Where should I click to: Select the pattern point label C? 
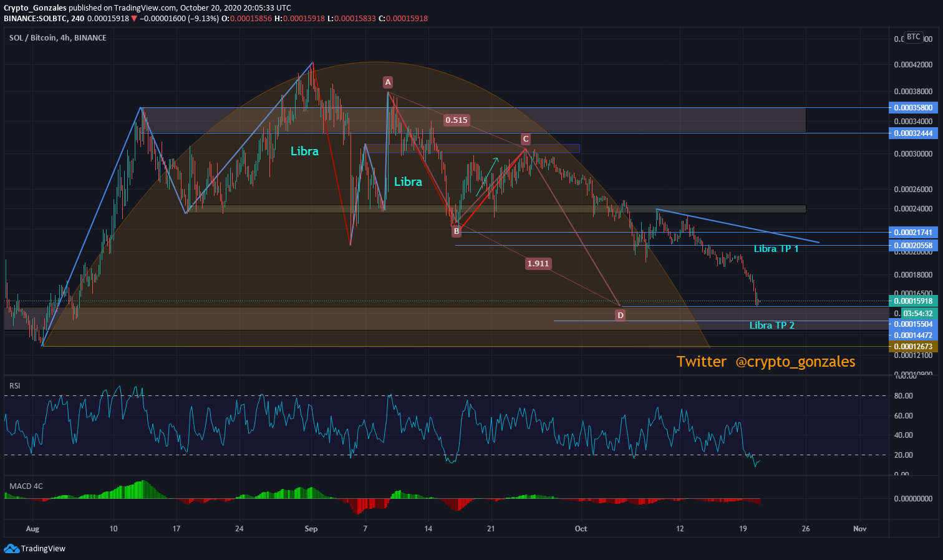[526, 139]
